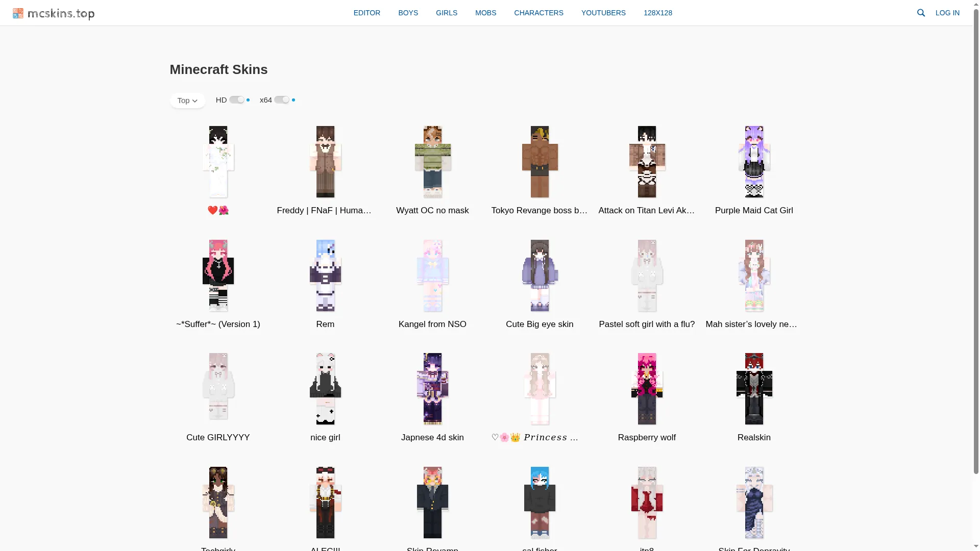The image size is (980, 551).
Task: Click the Japnese 4d skin title
Action: tap(432, 437)
